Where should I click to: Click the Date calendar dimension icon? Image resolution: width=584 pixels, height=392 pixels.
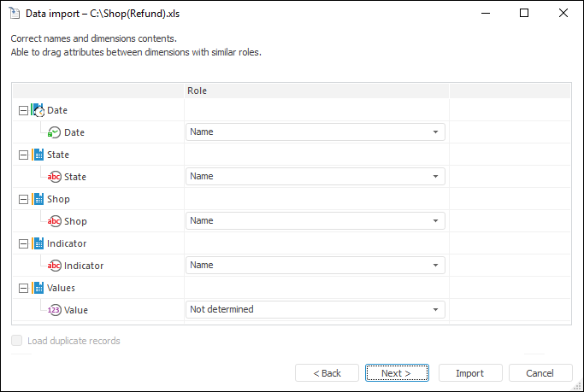pyautogui.click(x=38, y=110)
